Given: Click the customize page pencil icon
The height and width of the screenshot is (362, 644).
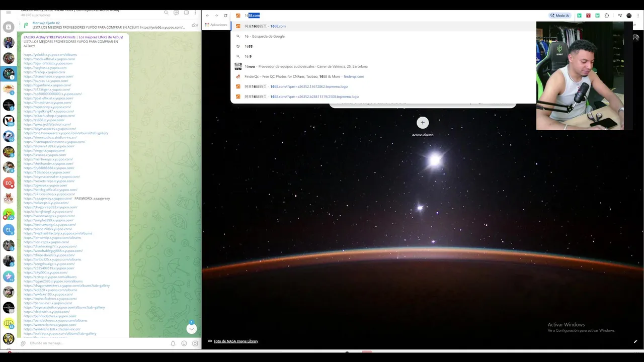Looking at the screenshot, I should pos(635,341).
